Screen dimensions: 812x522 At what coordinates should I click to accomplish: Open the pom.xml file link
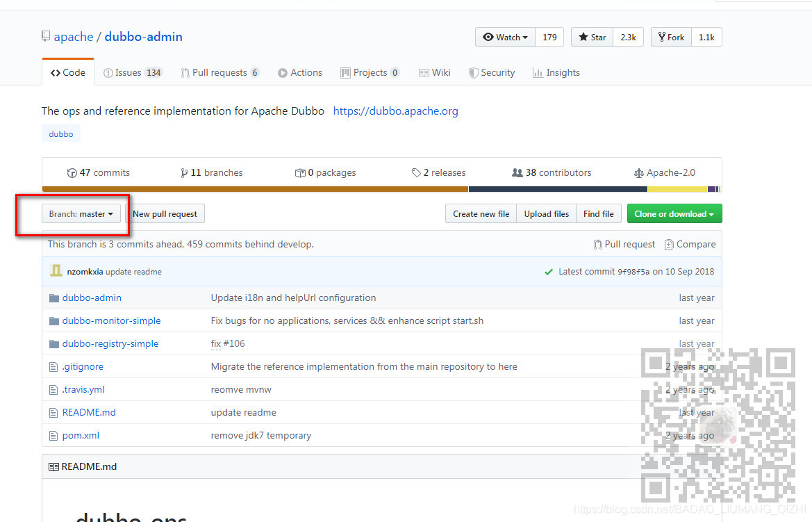click(81, 435)
